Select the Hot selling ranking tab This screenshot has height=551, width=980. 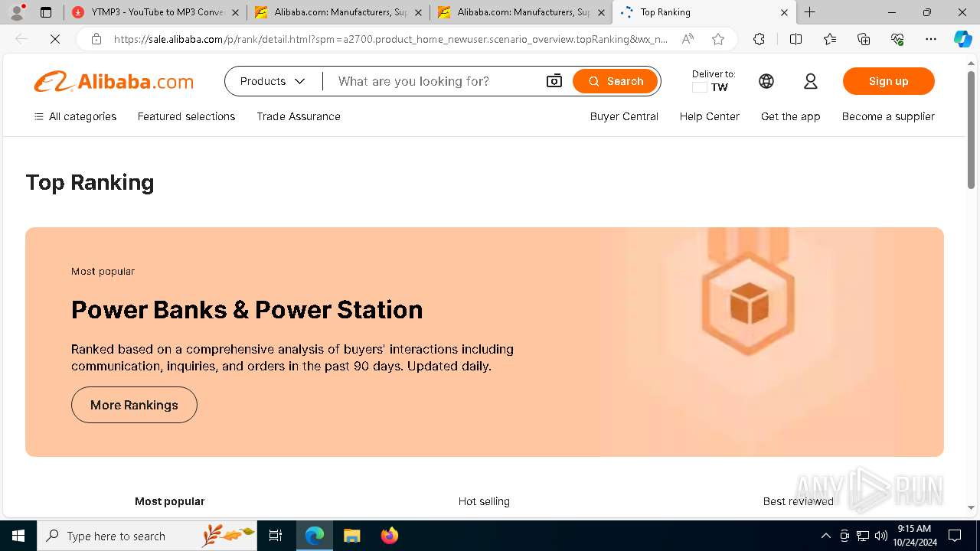tap(484, 501)
